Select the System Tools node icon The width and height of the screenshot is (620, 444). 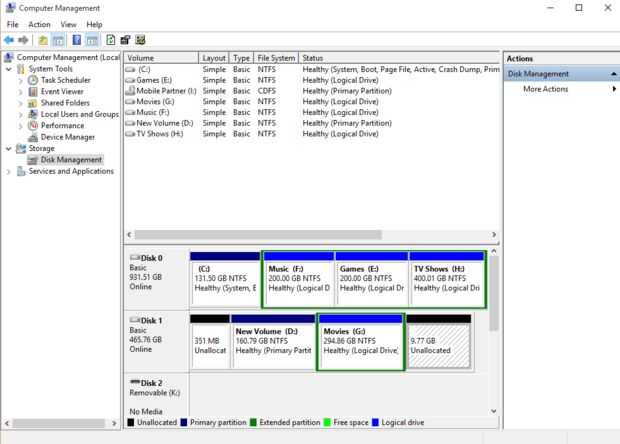click(x=21, y=69)
